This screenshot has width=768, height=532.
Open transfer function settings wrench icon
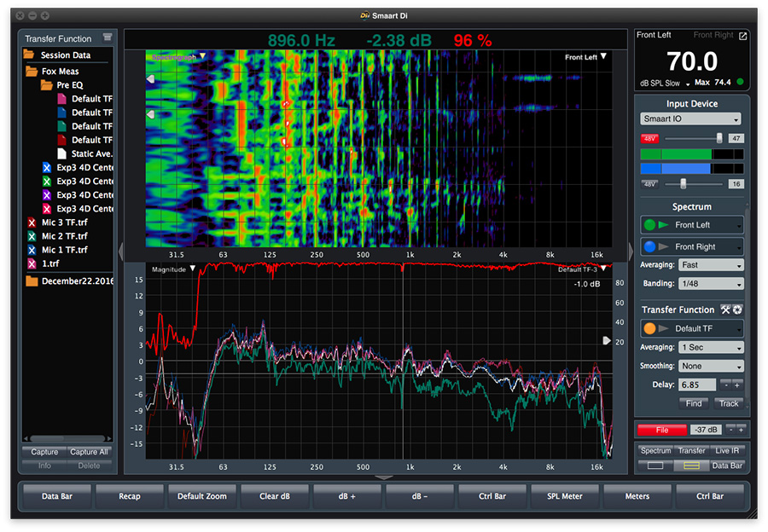point(725,309)
